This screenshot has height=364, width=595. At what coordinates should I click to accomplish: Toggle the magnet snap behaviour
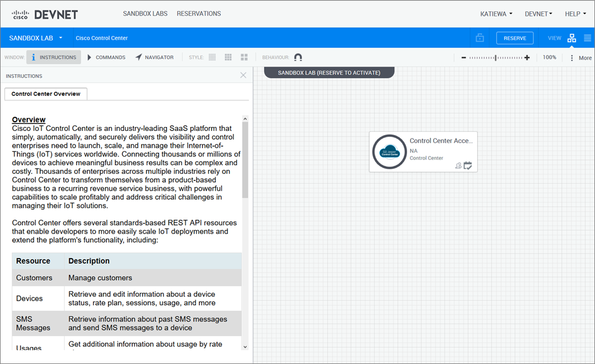[298, 57]
